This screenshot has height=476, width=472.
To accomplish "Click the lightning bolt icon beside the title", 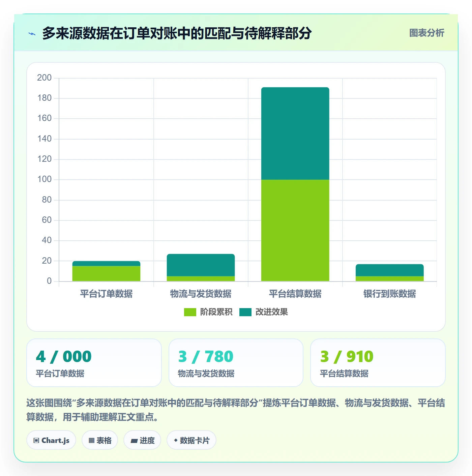I will tap(32, 34).
